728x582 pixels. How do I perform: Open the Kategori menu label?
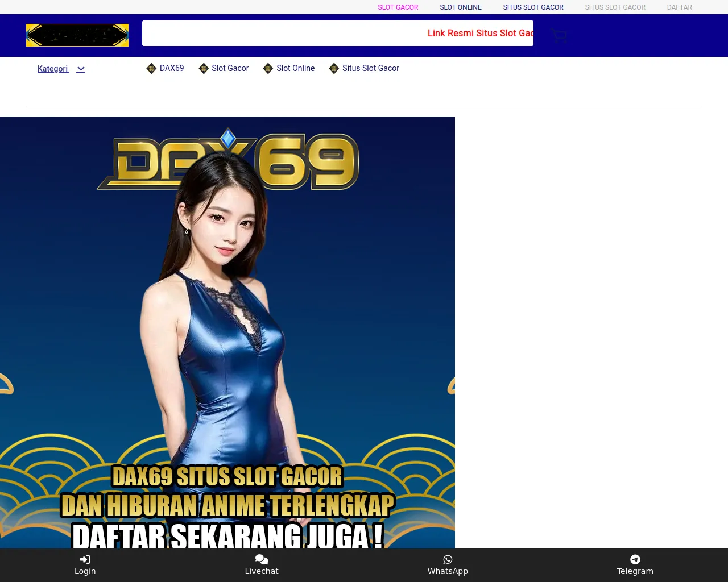pos(52,69)
